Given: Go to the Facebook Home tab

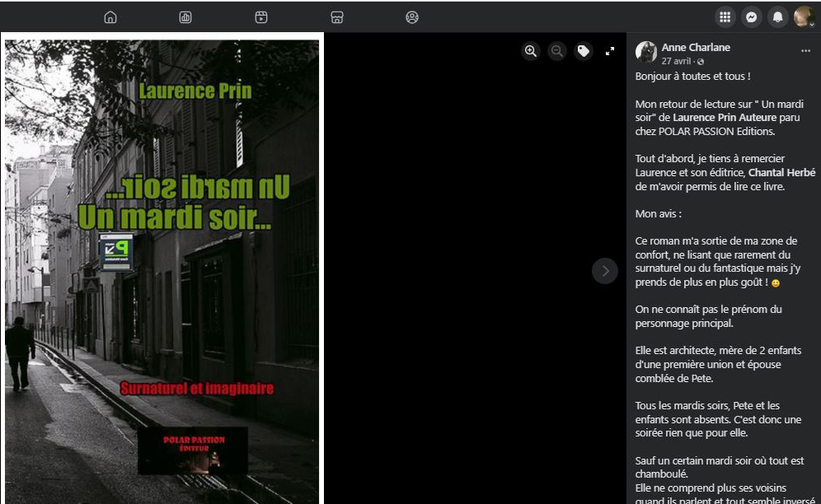Looking at the screenshot, I should pyautogui.click(x=110, y=17).
